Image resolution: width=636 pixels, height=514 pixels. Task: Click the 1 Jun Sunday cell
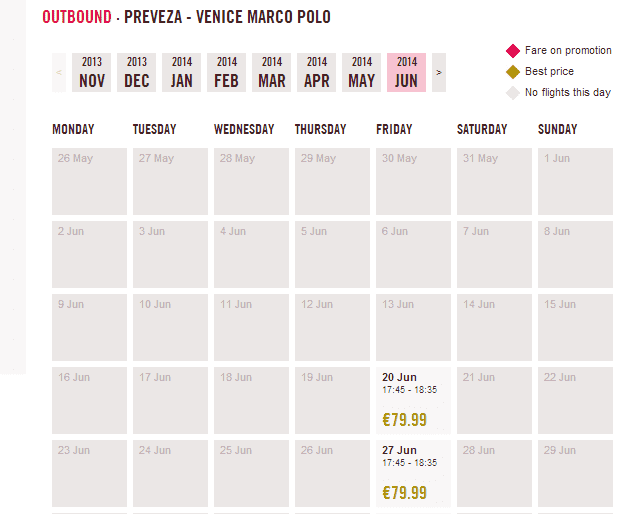coord(575,181)
